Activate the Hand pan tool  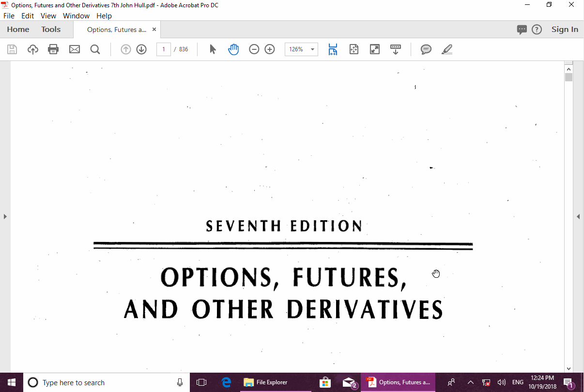pyautogui.click(x=233, y=49)
